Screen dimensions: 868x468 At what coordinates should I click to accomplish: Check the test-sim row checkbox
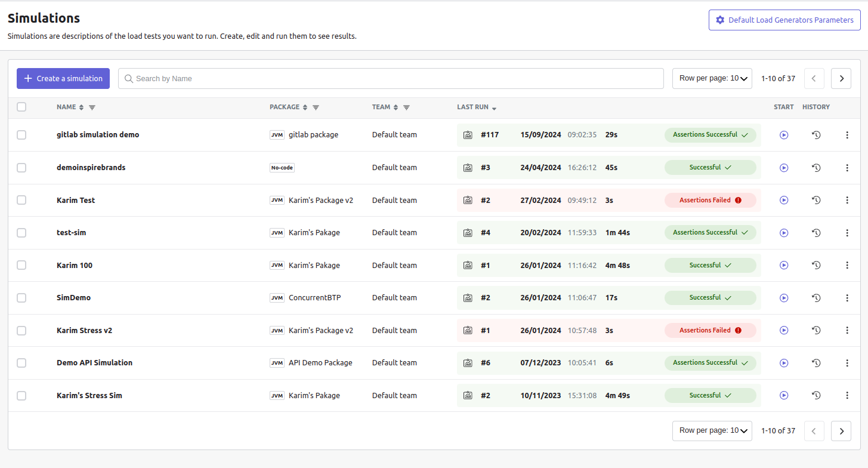click(21, 233)
